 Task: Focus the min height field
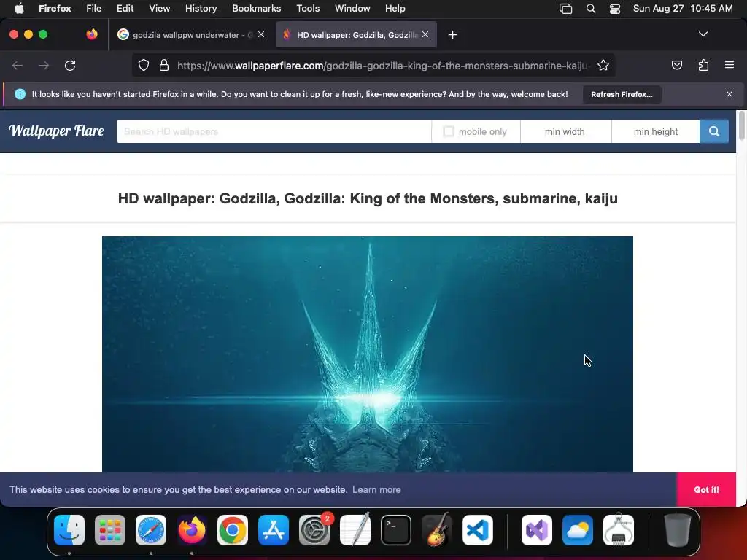click(x=656, y=131)
